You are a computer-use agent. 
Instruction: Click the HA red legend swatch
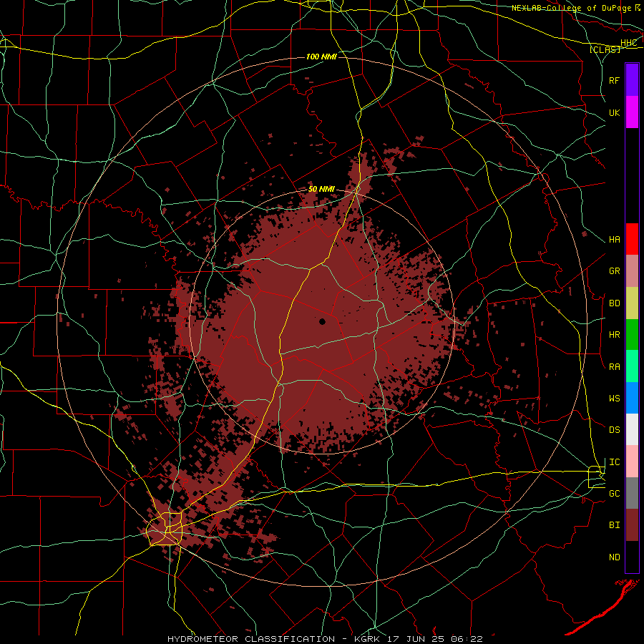(632, 239)
